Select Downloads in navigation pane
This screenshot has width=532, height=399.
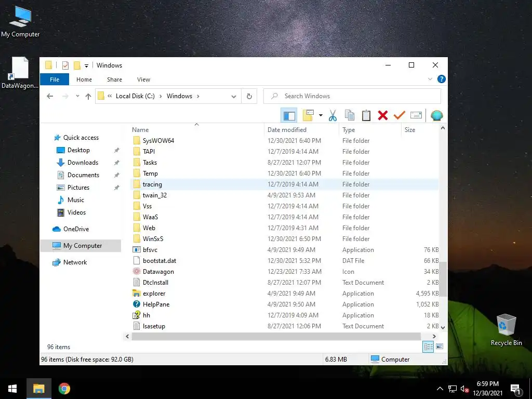coord(83,163)
